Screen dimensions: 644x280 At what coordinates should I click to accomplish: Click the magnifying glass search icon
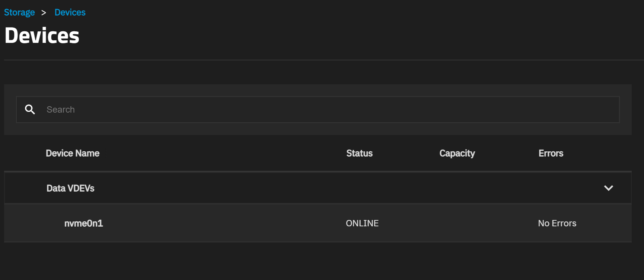click(30, 109)
